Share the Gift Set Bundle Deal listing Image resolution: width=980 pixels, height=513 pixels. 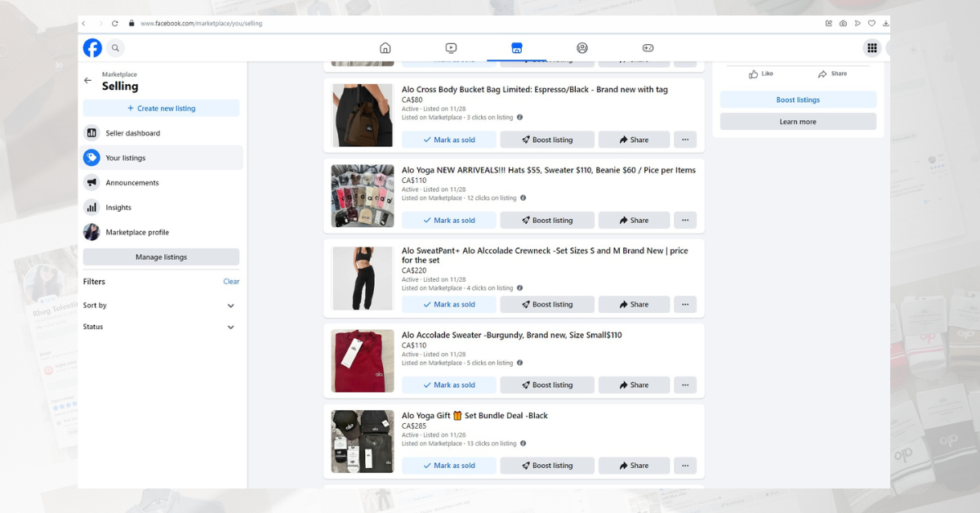tap(634, 466)
